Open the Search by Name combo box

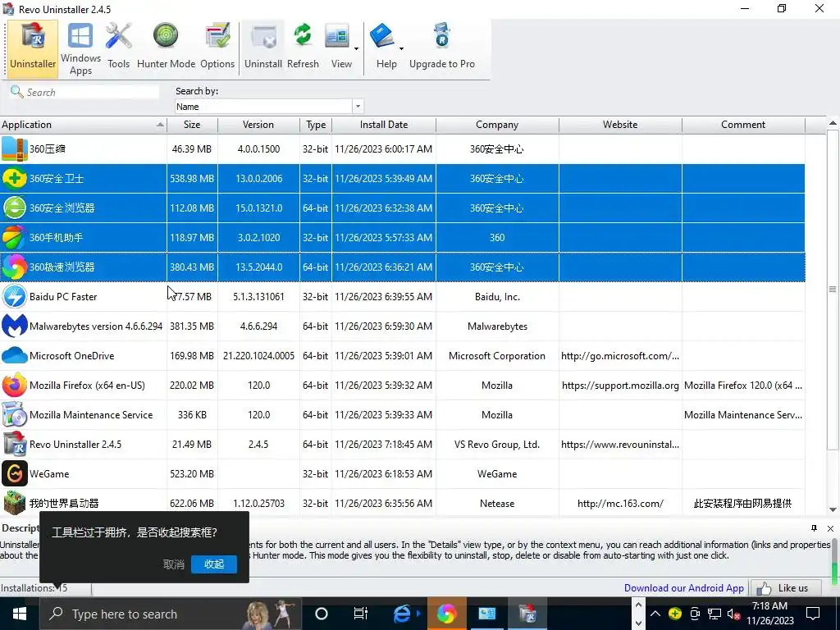pos(269,106)
